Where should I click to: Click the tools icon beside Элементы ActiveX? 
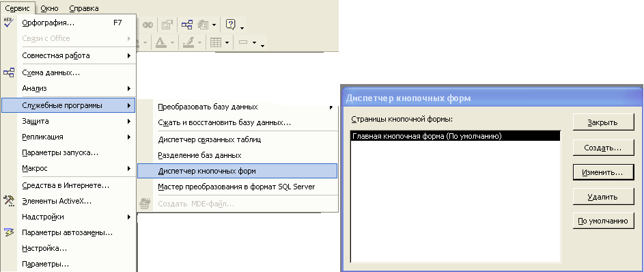point(9,201)
